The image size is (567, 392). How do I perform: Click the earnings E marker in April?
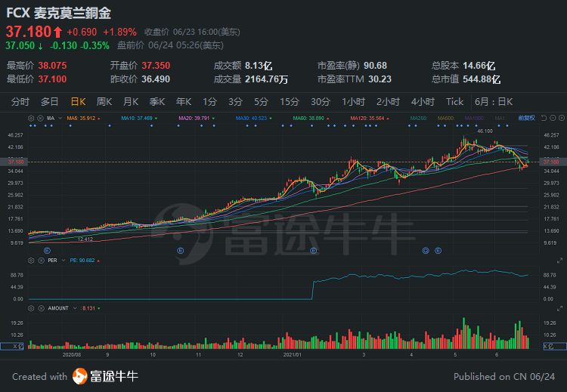click(x=438, y=250)
